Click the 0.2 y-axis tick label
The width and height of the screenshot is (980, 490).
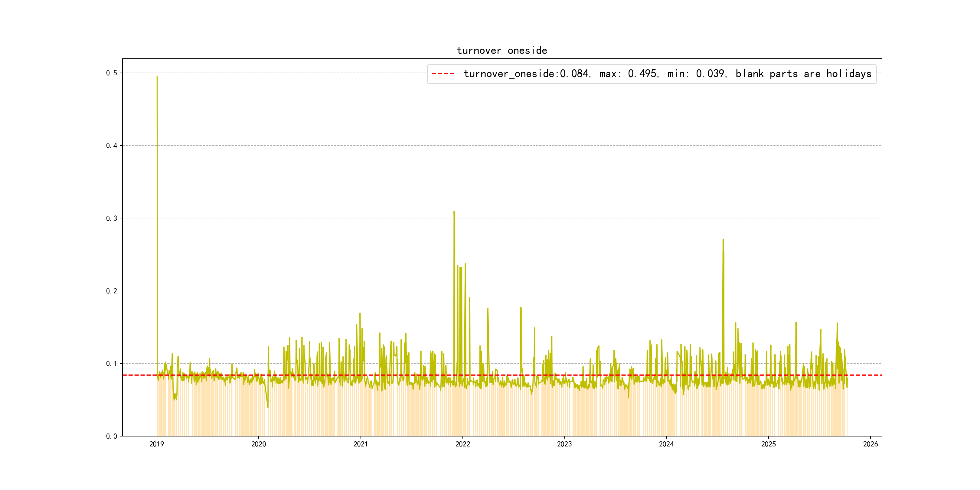112,291
